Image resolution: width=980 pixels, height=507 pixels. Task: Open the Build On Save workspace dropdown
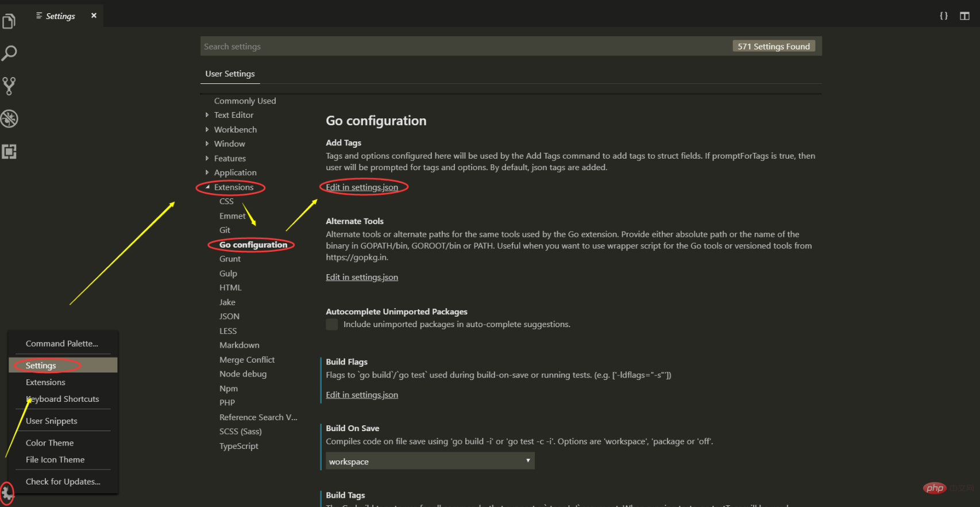click(430, 461)
